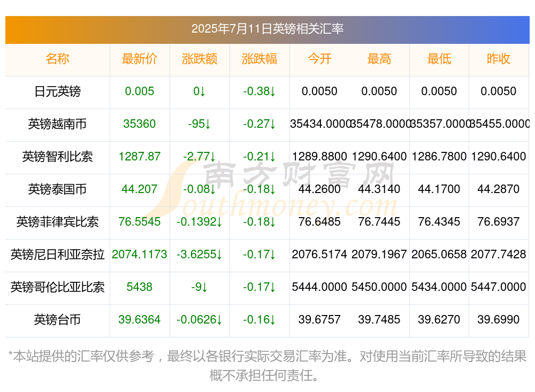Select the 英镑哥伦比亚比索 row name
This screenshot has width=535, height=392.
[57, 287]
